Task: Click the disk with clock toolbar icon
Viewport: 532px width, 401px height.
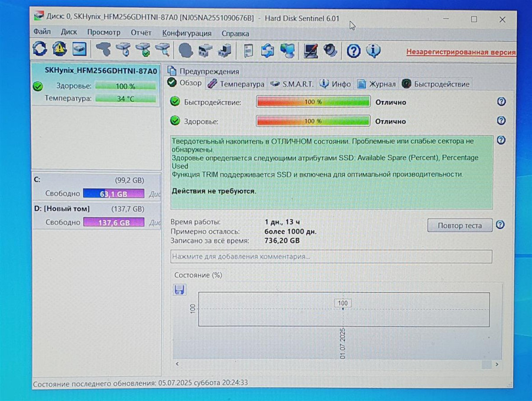Action: tap(123, 50)
